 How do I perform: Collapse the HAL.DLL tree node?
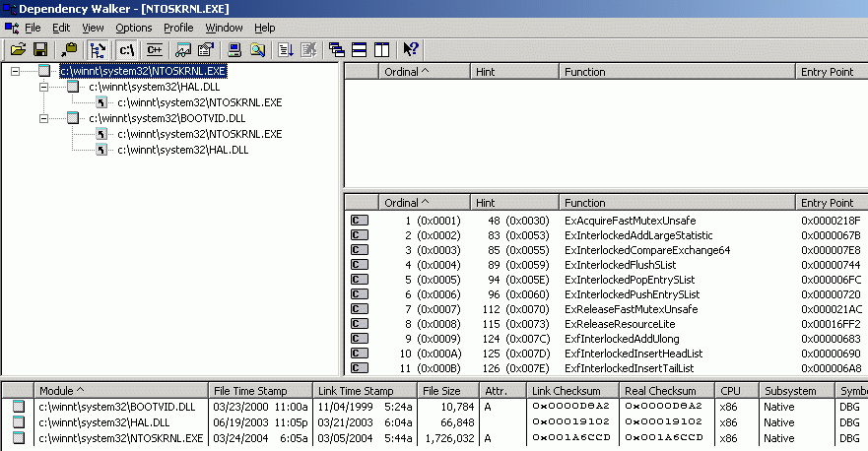(43, 87)
